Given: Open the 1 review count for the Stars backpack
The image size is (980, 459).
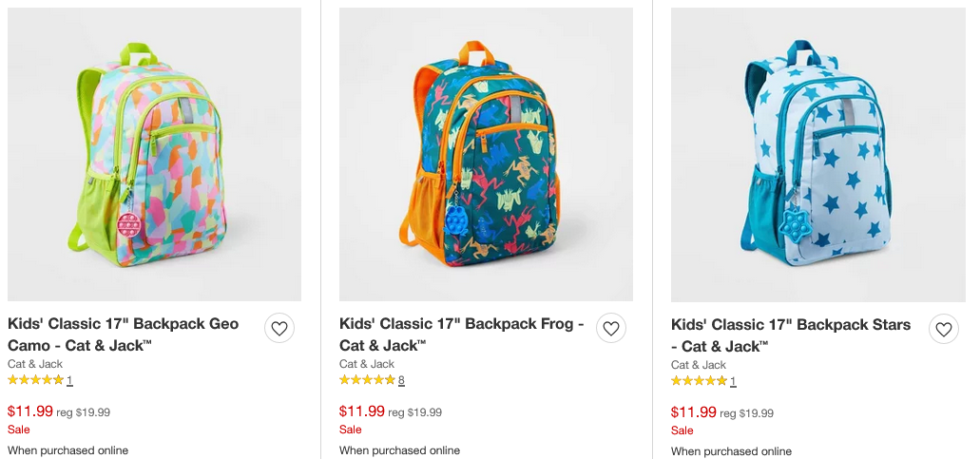Looking at the screenshot, I should pyautogui.click(x=733, y=381).
